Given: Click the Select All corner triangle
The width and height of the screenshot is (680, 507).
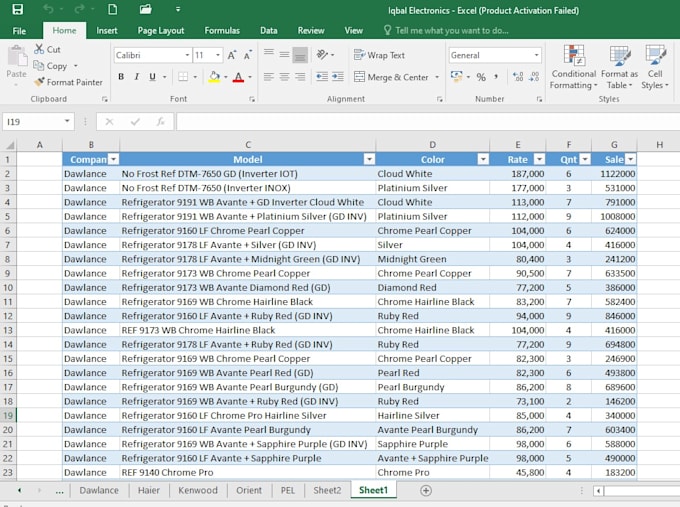Looking at the screenshot, I should click(10, 145).
